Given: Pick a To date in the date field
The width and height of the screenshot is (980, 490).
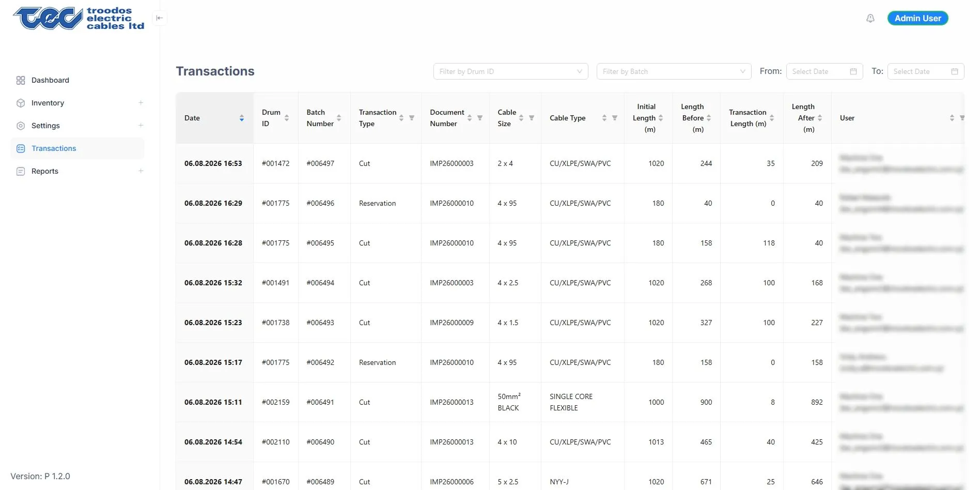Looking at the screenshot, I should 925,71.
